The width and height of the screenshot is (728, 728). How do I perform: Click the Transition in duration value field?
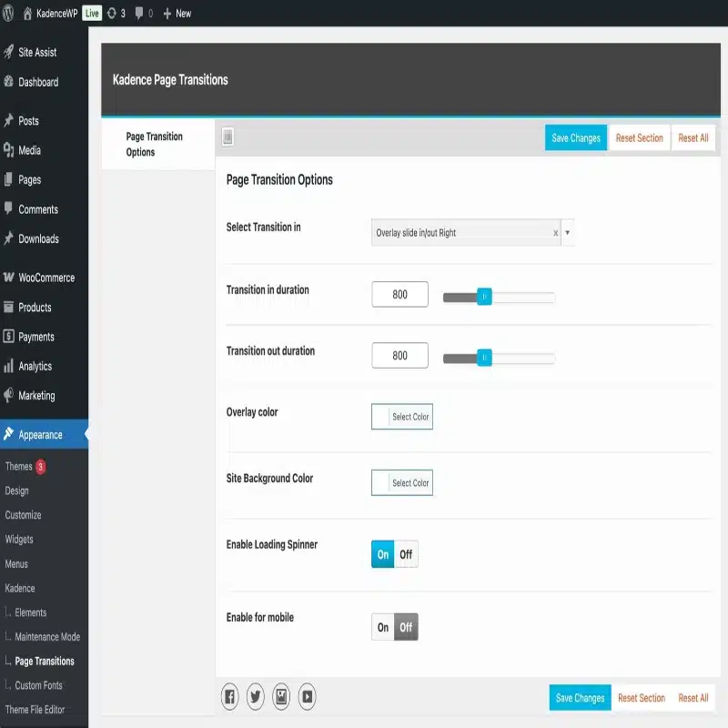tap(399, 295)
